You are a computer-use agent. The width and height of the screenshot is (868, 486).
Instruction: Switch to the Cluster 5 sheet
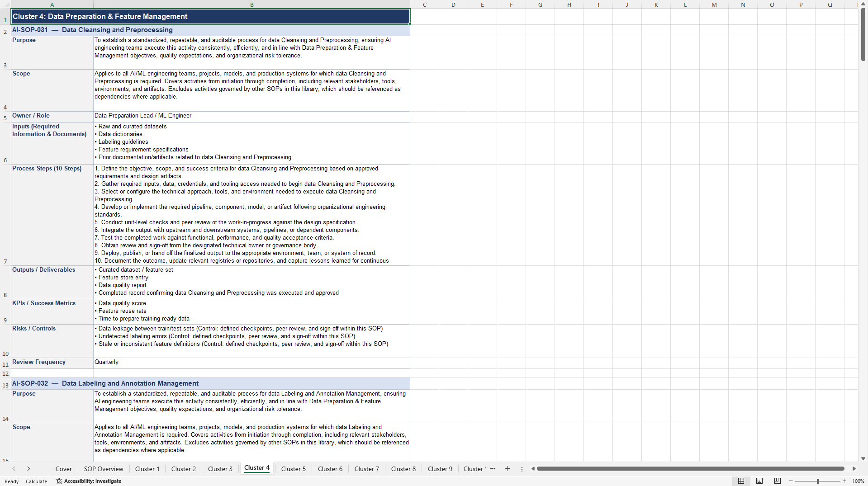(294, 469)
